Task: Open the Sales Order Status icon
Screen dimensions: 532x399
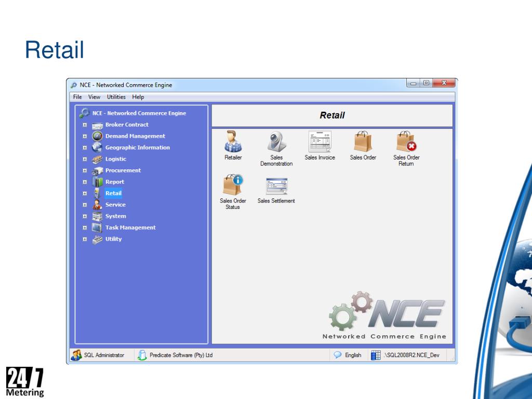Action: coord(233,185)
